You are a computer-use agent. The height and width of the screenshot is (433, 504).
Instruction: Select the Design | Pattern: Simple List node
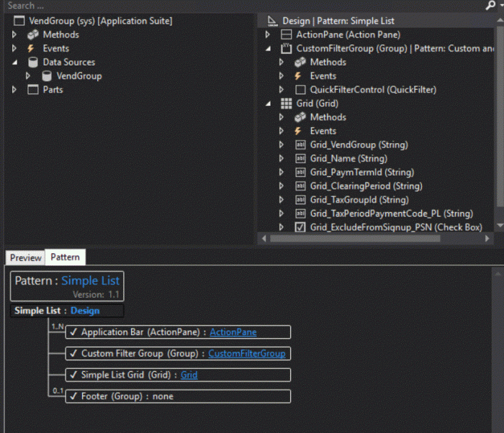click(338, 21)
